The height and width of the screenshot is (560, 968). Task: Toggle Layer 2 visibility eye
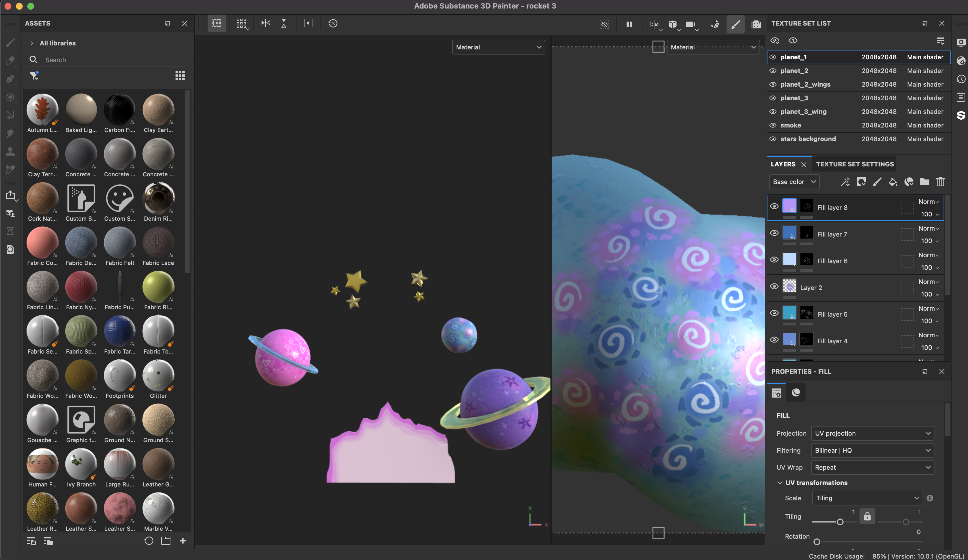[x=774, y=287]
